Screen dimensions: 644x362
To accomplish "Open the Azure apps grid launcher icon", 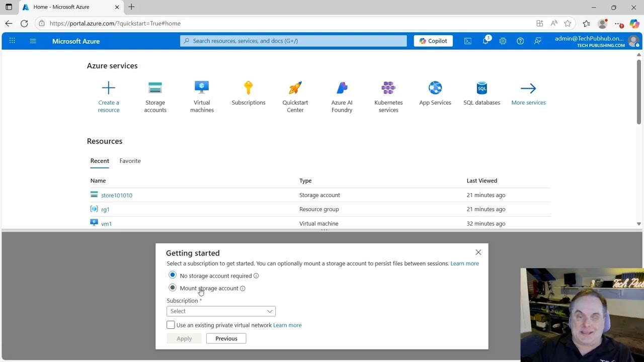I will tap(12, 41).
